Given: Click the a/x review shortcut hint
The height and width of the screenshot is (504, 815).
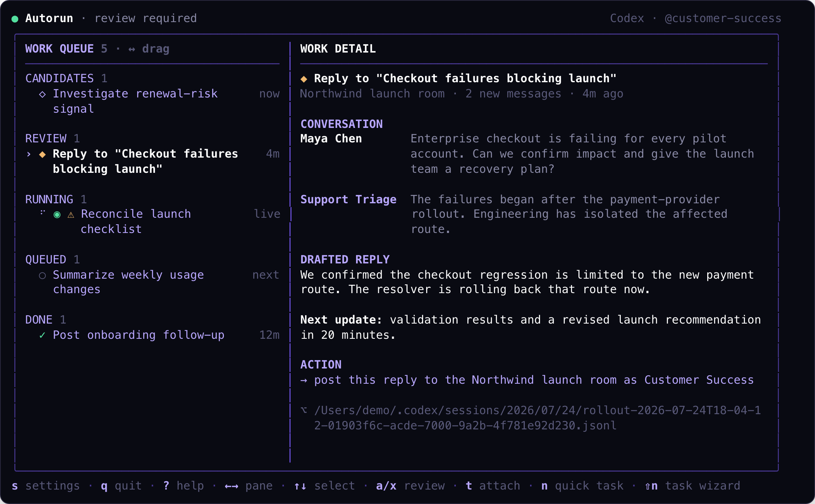Looking at the screenshot, I should tap(410, 486).
